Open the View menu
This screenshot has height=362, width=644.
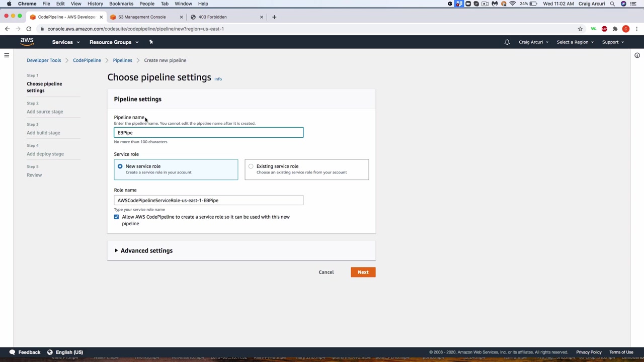76,4
